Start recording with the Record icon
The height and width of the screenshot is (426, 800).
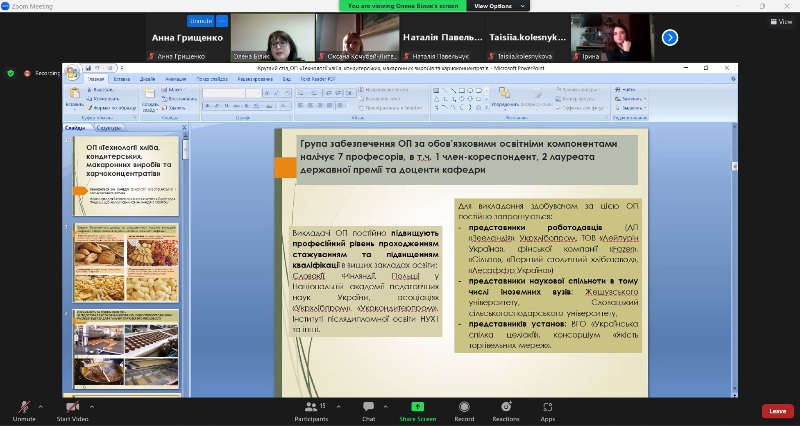point(464,406)
